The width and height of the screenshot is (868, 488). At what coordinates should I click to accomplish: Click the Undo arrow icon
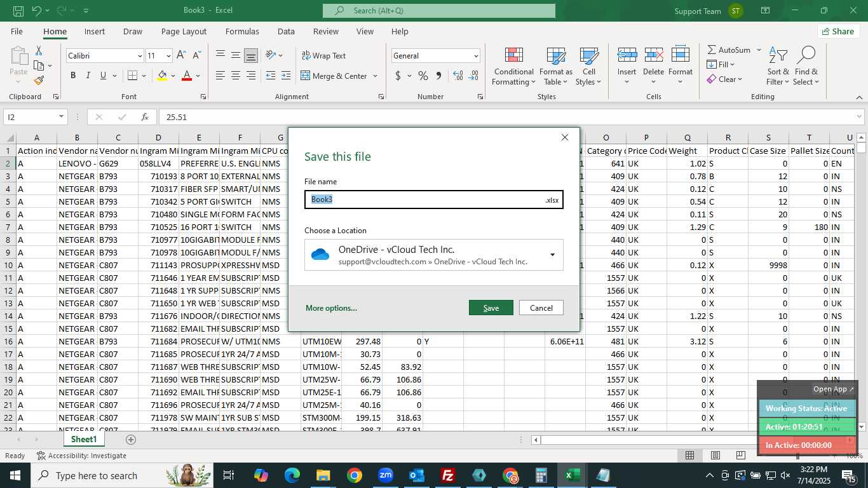(x=36, y=11)
